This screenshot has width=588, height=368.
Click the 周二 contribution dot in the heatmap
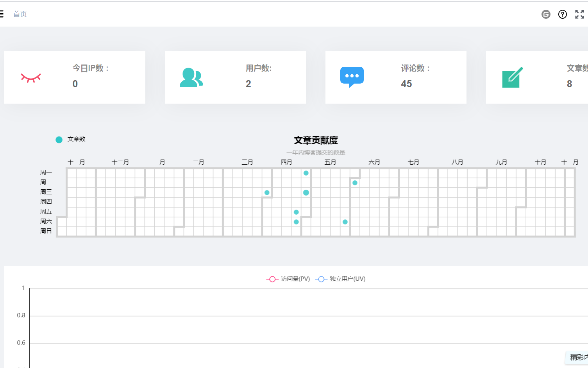click(355, 183)
